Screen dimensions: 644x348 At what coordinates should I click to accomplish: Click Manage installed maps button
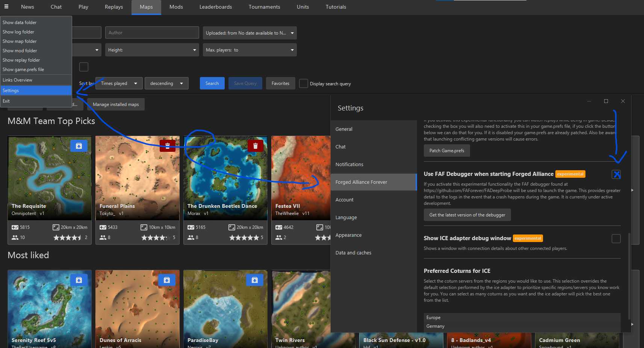point(116,104)
